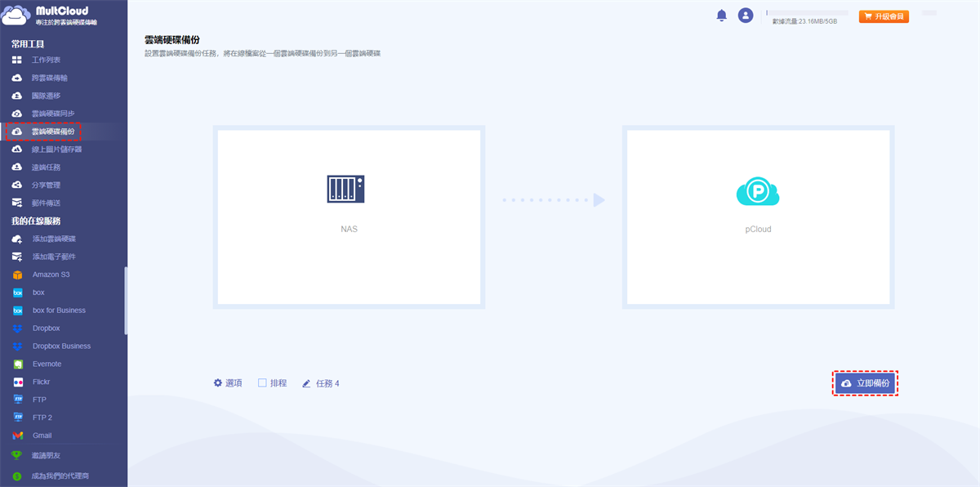980x487 pixels.
Task: Select 雲端硬碟備份 cloud backup item
Action: [x=53, y=132]
